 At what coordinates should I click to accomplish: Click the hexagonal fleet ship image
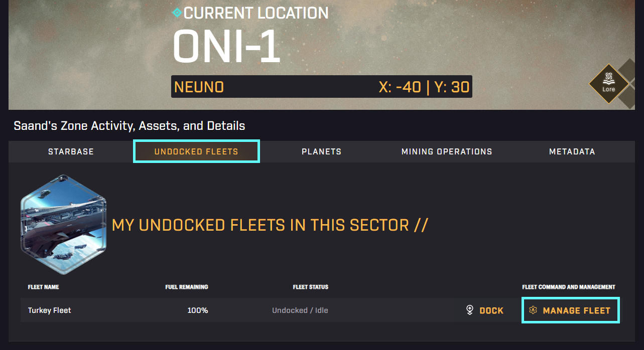coord(63,225)
